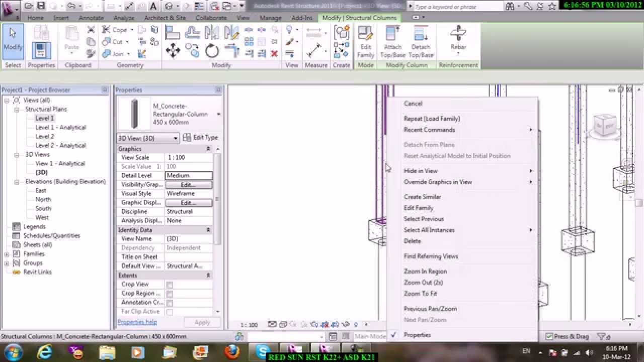This screenshot has height=362, width=644.
Task: Click the Detail Level Medium field
Action: click(x=189, y=175)
